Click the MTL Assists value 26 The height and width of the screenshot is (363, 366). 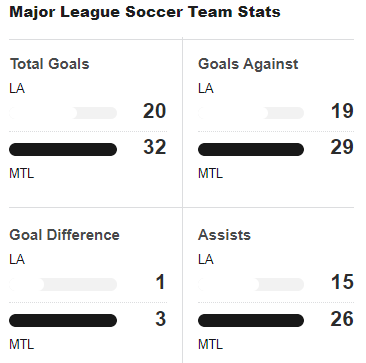pyautogui.click(x=342, y=319)
